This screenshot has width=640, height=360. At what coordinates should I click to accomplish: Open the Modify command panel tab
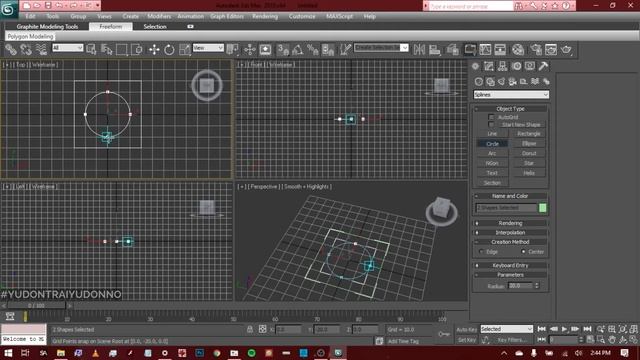pyautogui.click(x=489, y=66)
